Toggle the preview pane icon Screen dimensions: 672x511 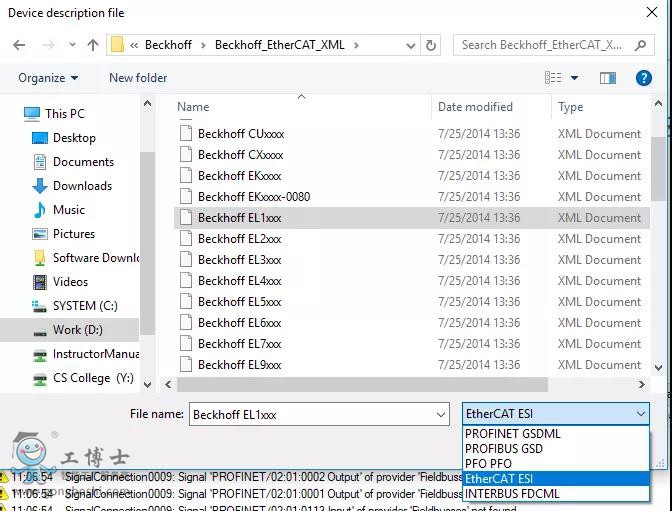607,78
